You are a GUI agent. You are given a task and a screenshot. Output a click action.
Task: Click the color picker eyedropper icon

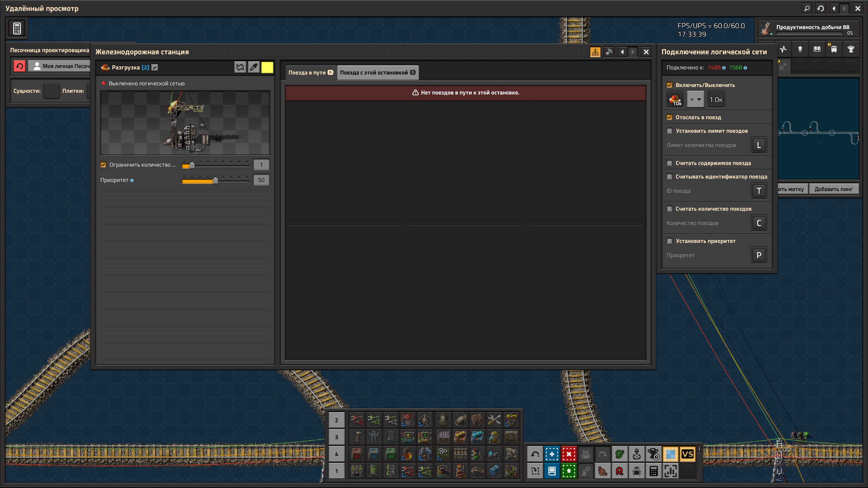point(254,67)
